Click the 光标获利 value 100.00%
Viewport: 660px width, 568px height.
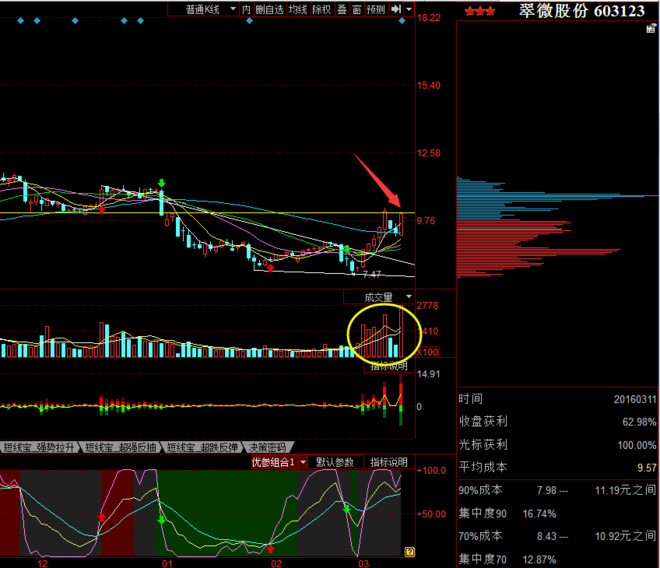636,445
